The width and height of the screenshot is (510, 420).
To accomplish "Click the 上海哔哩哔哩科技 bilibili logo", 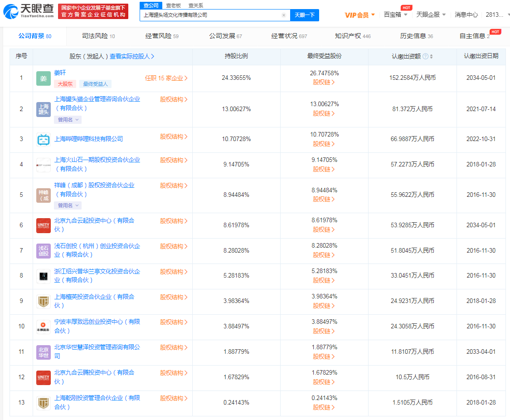I will tap(43, 140).
